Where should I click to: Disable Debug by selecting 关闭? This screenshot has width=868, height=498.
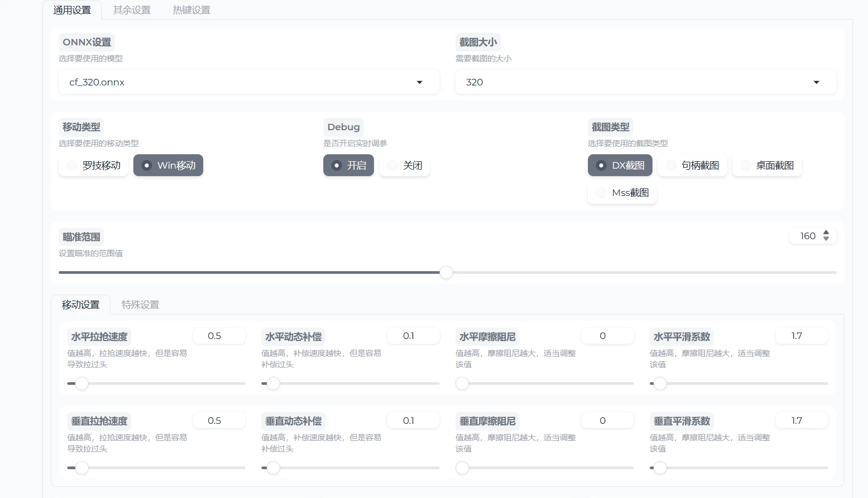coord(405,165)
